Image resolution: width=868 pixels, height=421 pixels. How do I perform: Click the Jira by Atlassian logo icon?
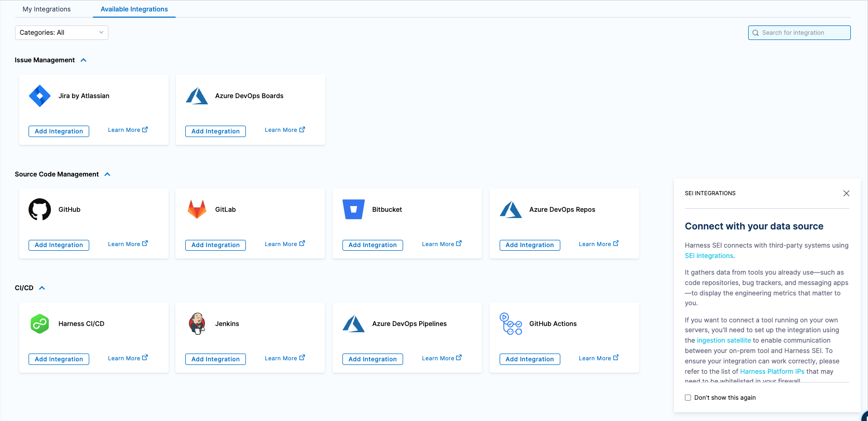pyautogui.click(x=39, y=96)
